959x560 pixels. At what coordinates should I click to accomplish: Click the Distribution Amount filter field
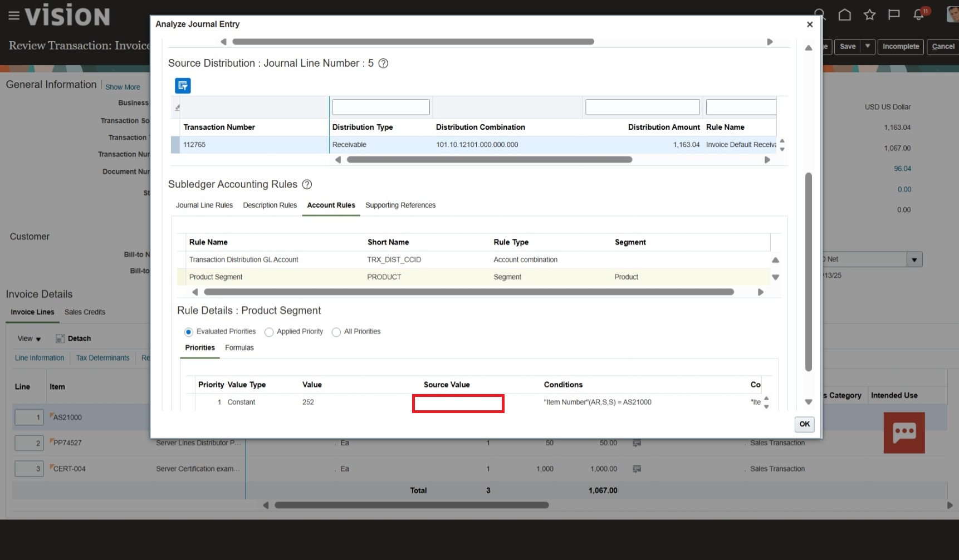coord(643,107)
